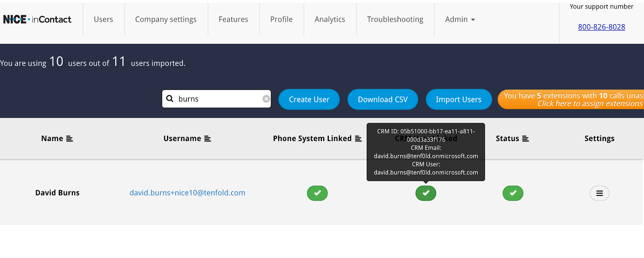Call support number 800-826-8028 link

click(x=601, y=27)
